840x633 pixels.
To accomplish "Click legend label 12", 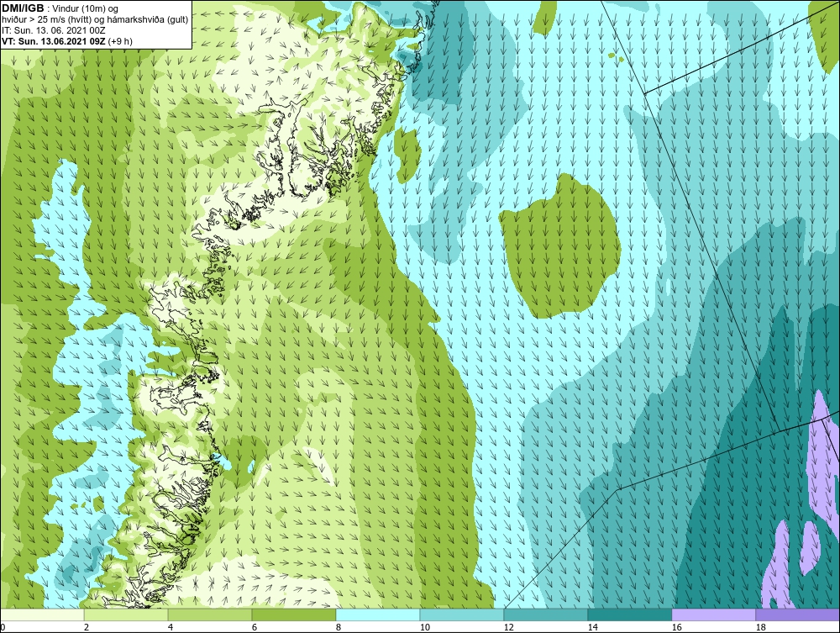I will 509,627.
